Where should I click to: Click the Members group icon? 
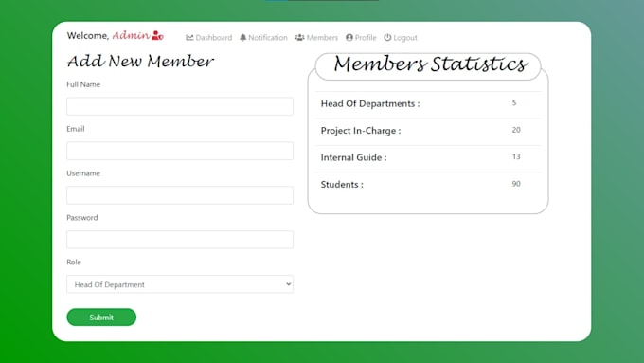pyautogui.click(x=300, y=37)
